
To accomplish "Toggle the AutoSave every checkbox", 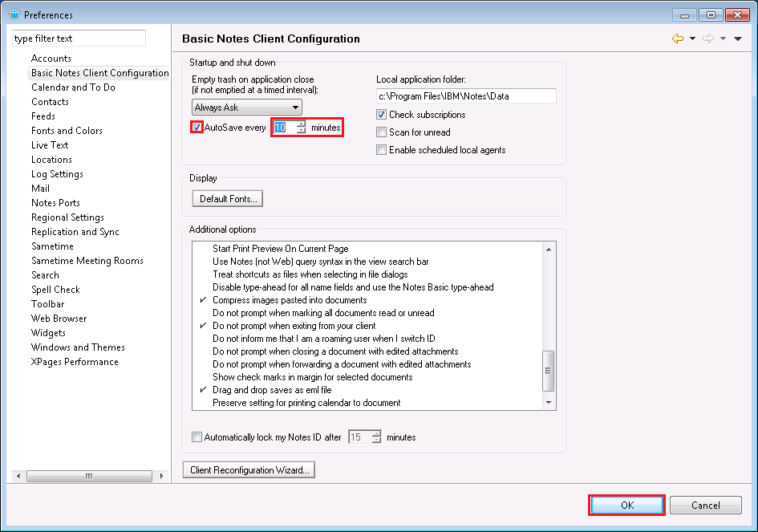I will coord(197,128).
